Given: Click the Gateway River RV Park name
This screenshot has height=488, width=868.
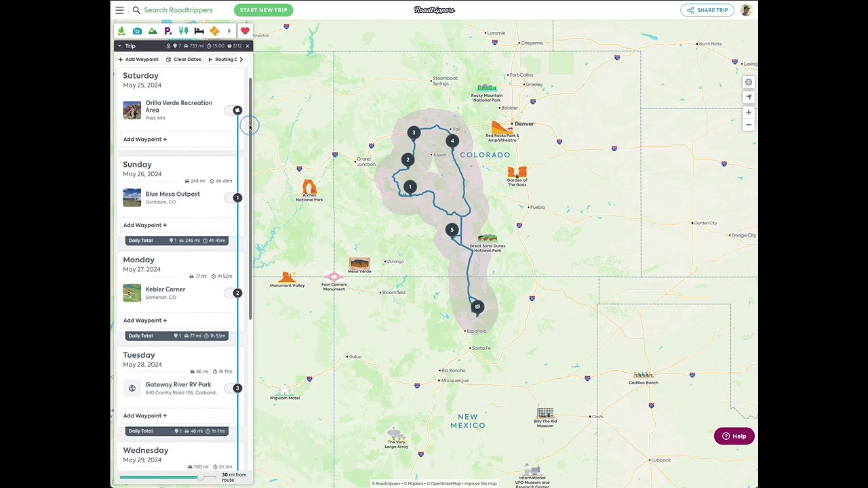Looking at the screenshot, I should tap(178, 385).
